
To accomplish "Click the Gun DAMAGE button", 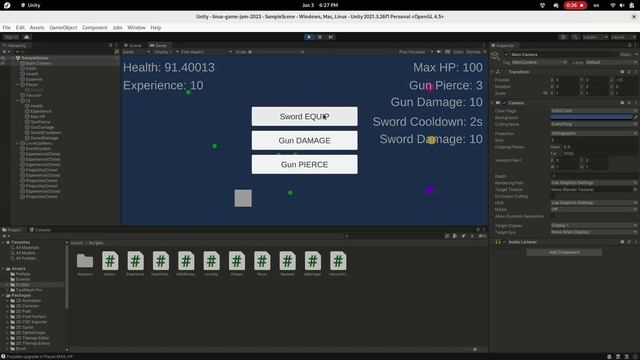I will [x=304, y=140].
